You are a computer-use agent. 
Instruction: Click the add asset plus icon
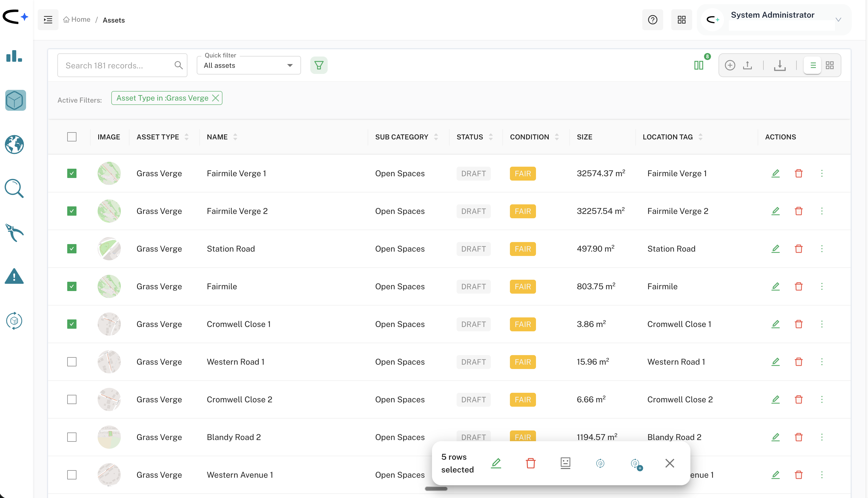pyautogui.click(x=730, y=65)
